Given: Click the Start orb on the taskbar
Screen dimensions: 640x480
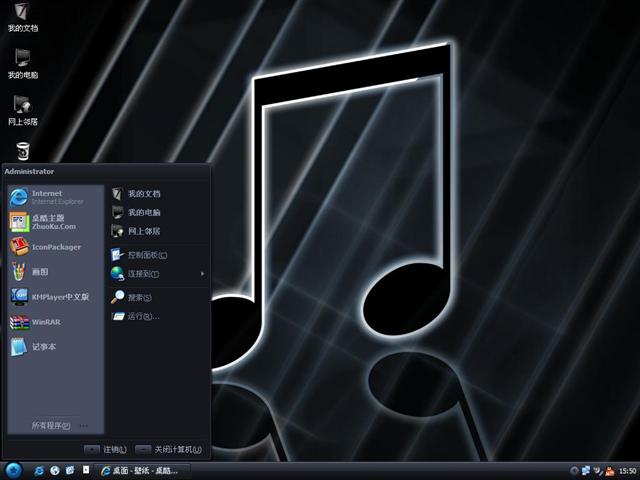Looking at the screenshot, I should click(13, 470).
